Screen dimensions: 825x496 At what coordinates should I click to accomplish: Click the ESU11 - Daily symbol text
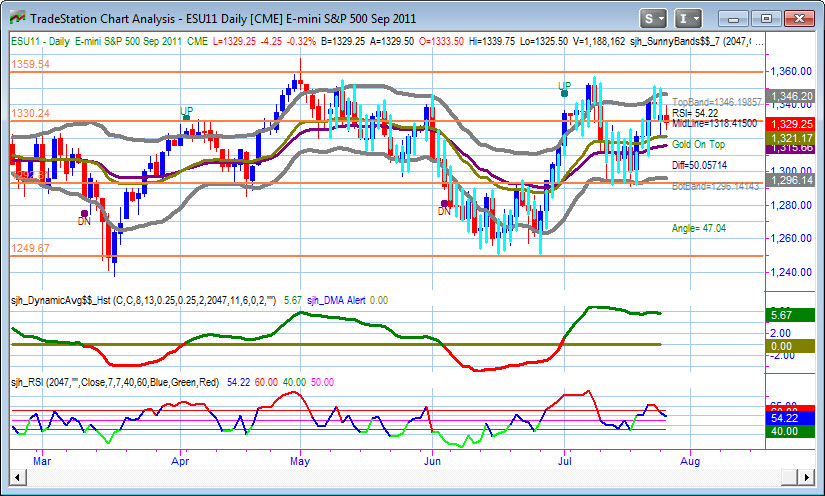[x=40, y=41]
